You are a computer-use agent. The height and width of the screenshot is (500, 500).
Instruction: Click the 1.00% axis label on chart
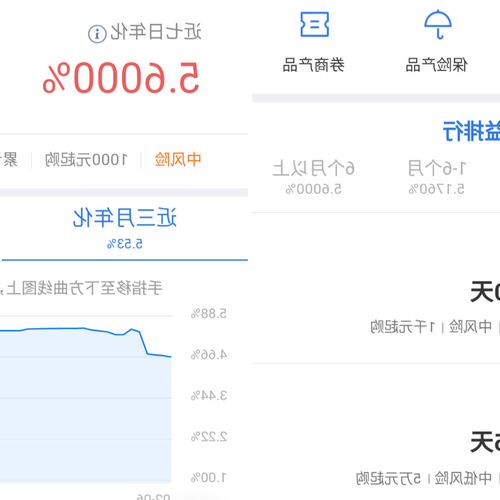tap(209, 478)
